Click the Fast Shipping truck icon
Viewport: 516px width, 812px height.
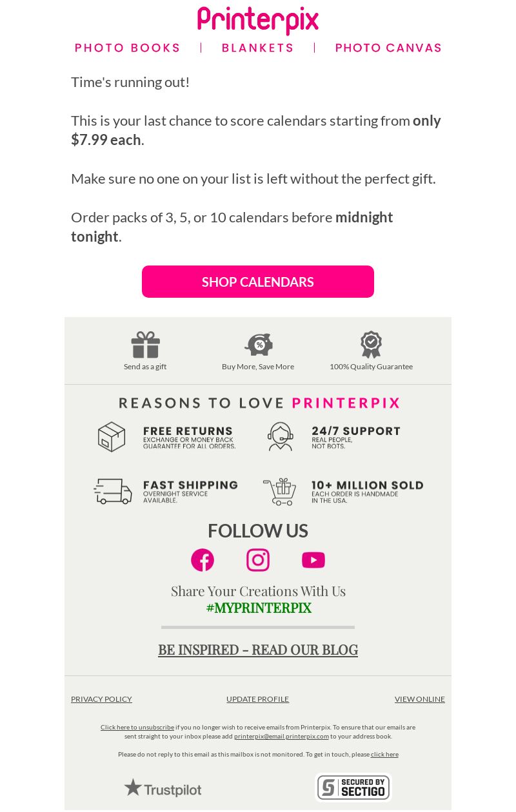113,491
